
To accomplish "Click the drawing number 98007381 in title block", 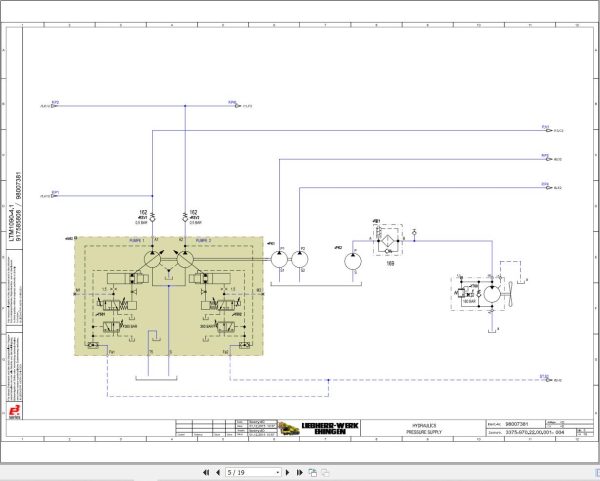I will 517,424.
